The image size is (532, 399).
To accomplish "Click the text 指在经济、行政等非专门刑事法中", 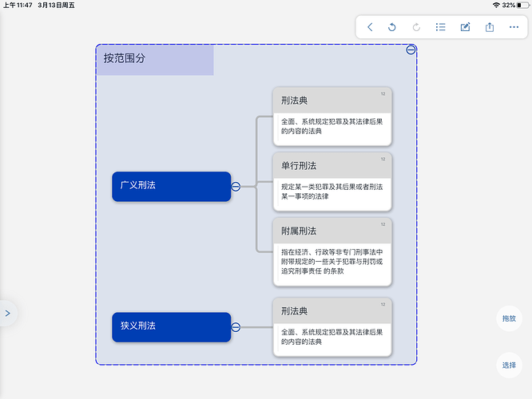I will 332,252.
